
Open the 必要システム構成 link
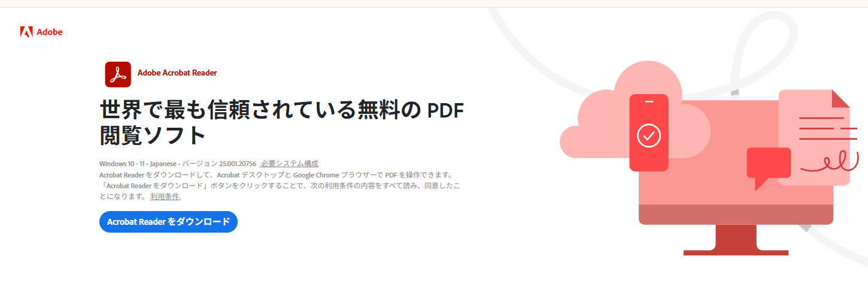[289, 163]
